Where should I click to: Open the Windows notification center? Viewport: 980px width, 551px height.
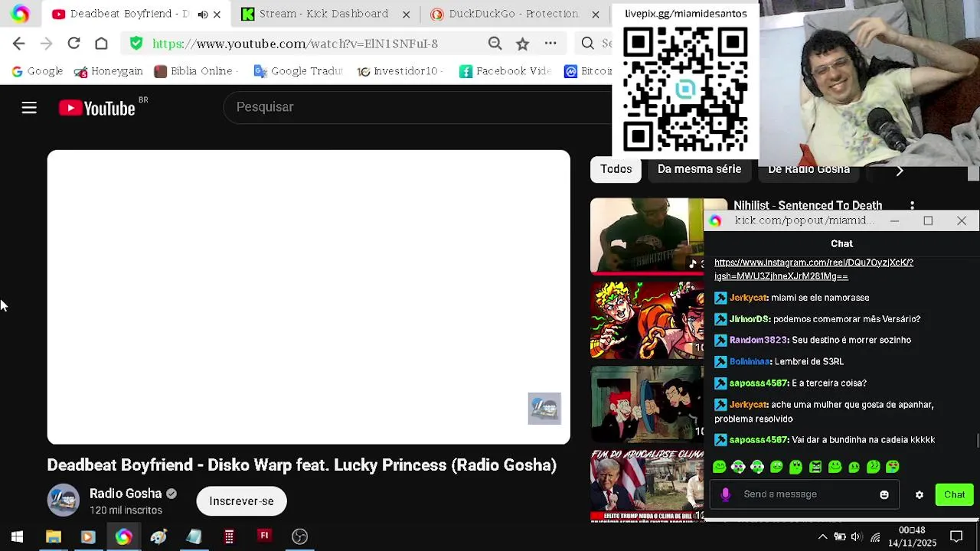point(956,536)
